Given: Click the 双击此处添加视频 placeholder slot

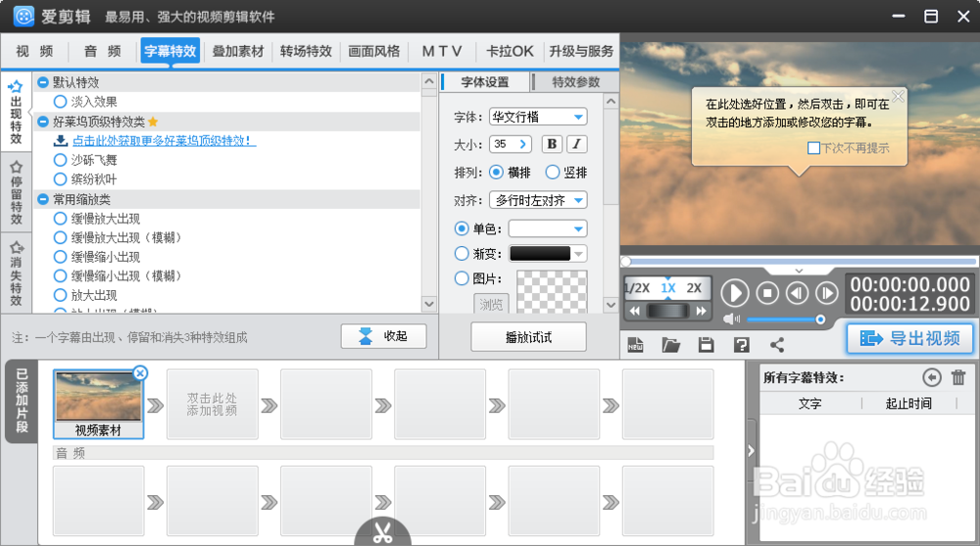Looking at the screenshot, I should tap(213, 404).
